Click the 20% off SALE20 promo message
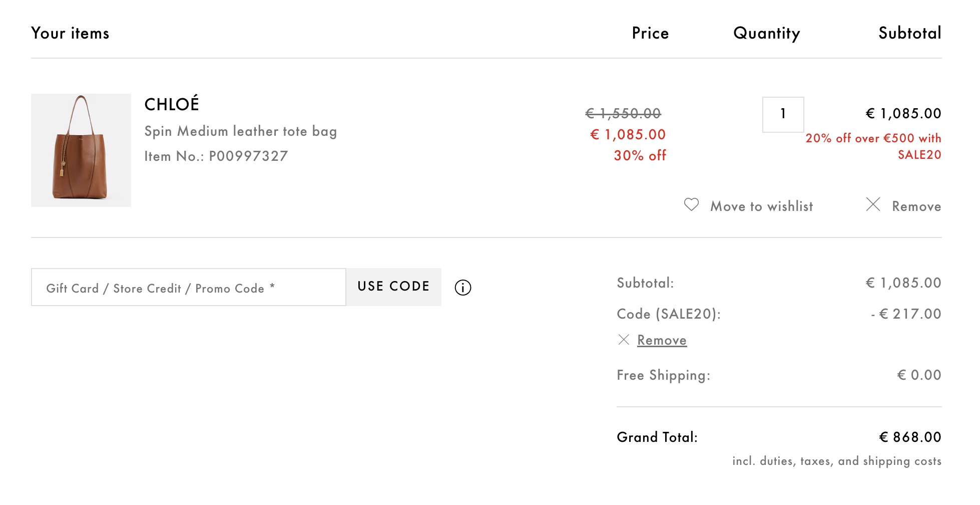The height and width of the screenshot is (505, 980). coord(873,146)
